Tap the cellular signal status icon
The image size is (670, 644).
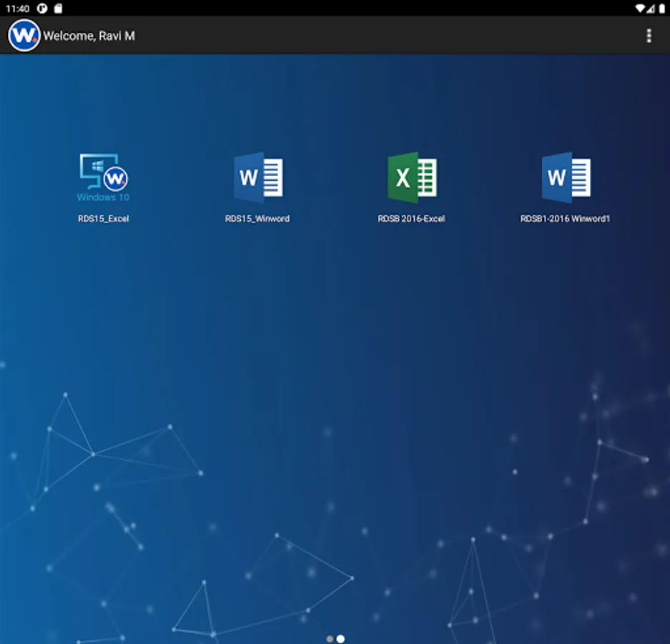pyautogui.click(x=651, y=9)
